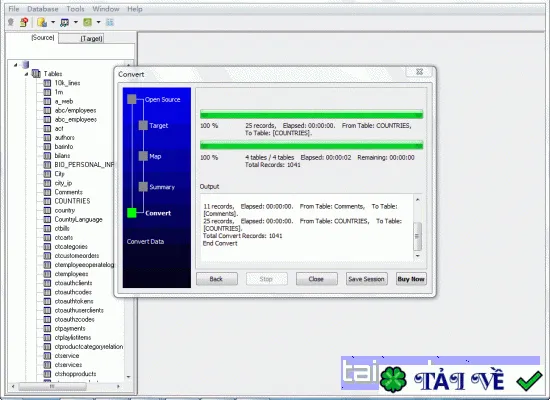Open the Database menu
Screen dimensions: 550x400
[43, 9]
